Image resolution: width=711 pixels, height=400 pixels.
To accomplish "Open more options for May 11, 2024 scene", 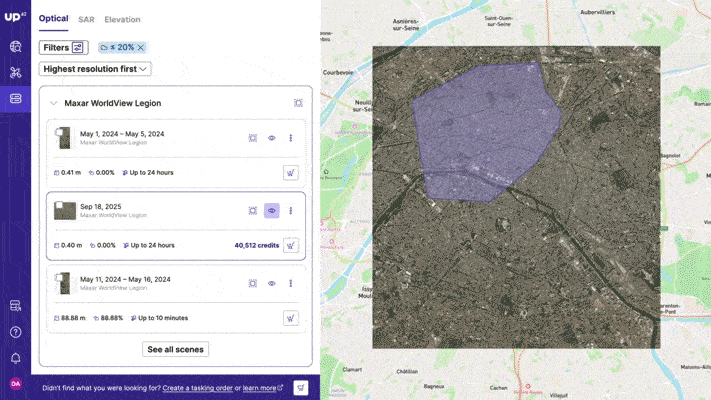I will 291,283.
